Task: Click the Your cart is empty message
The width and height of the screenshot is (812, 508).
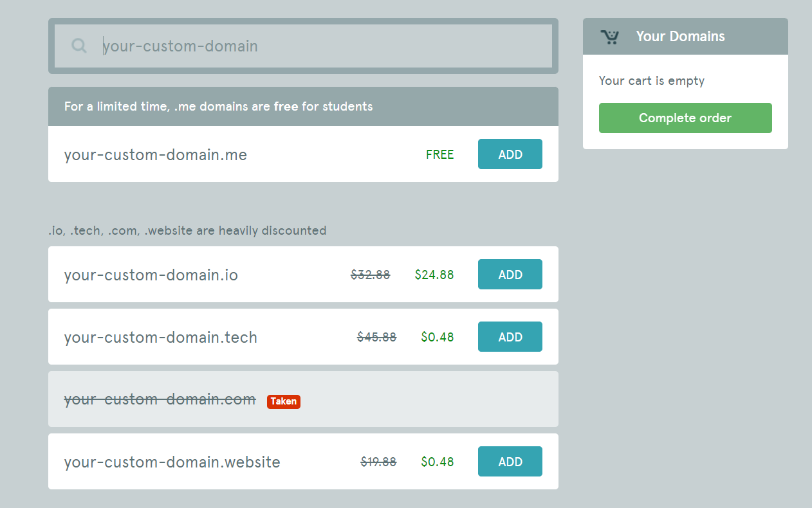Action: [652, 80]
